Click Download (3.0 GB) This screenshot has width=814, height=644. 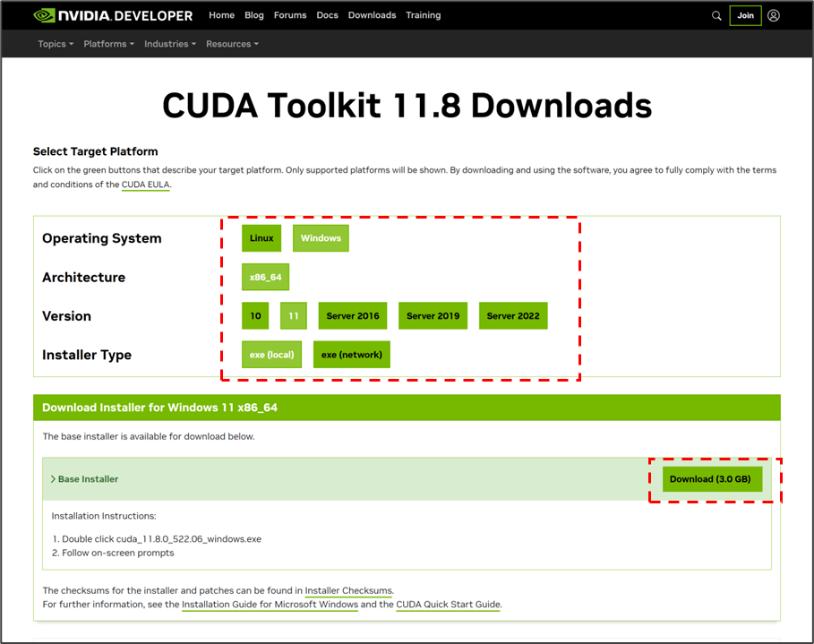711,479
